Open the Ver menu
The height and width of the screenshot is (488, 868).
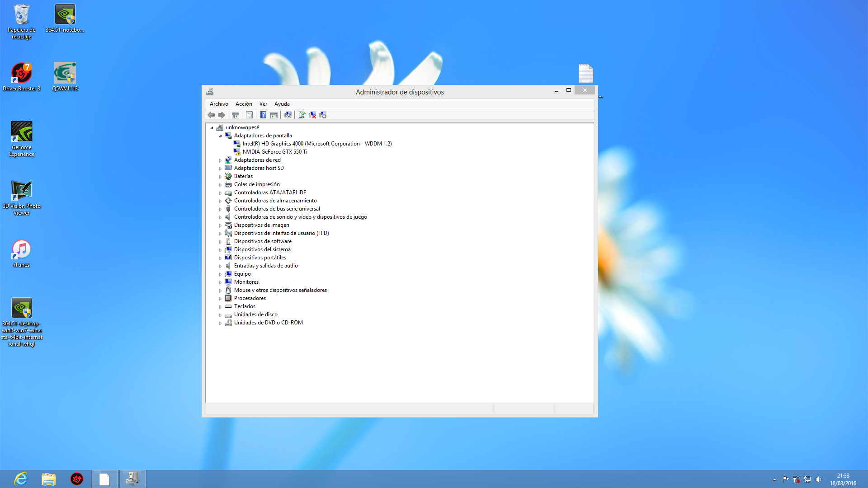(263, 104)
